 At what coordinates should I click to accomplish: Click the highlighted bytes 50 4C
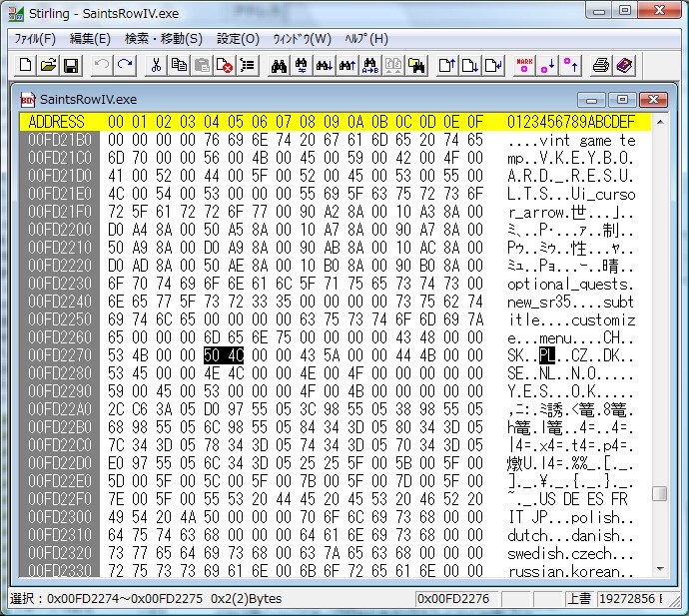[x=224, y=355]
